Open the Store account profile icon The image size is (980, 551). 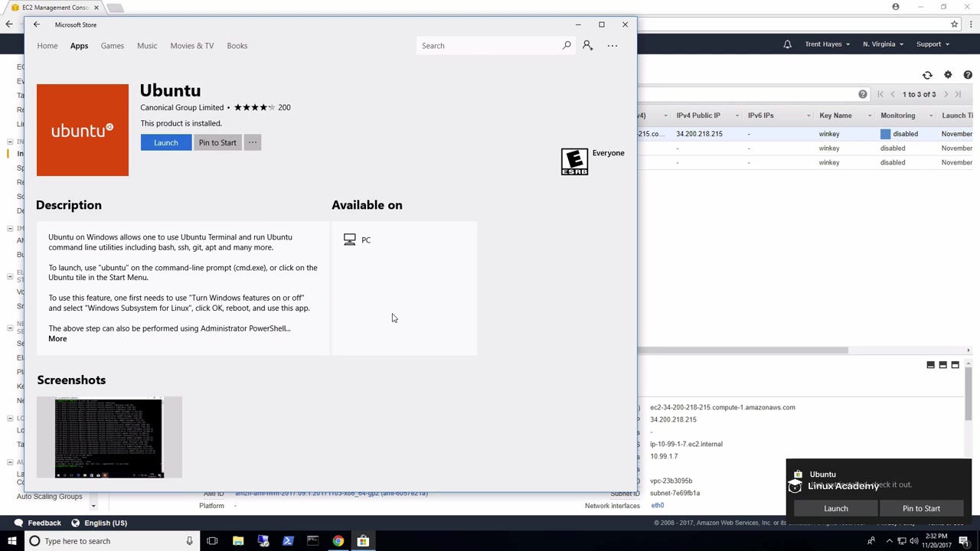click(587, 45)
